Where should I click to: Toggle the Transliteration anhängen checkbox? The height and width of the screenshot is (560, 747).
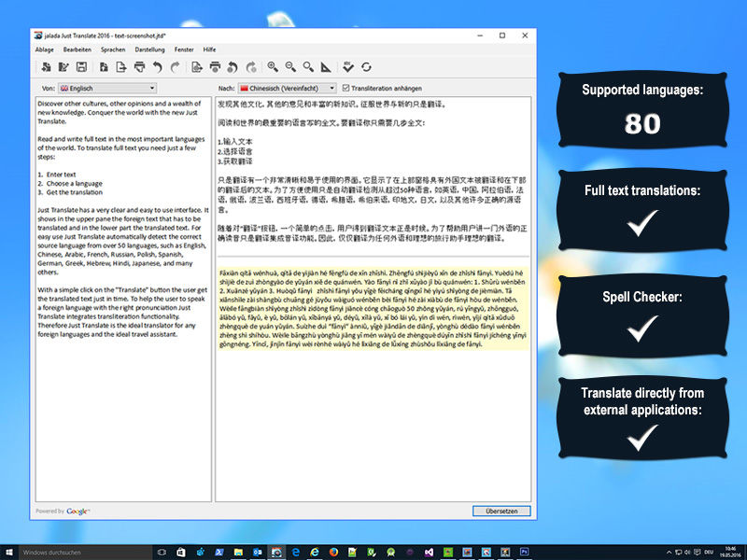point(345,88)
